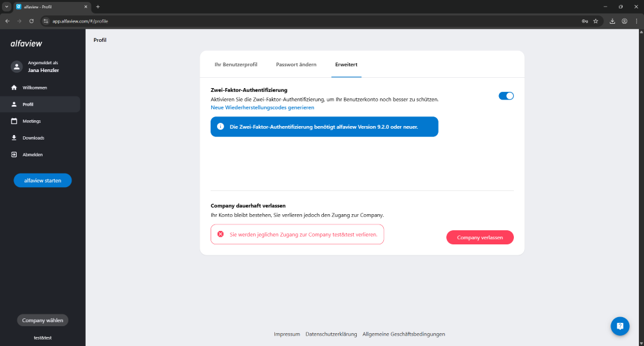This screenshot has width=644, height=346.
Task: Launch the app with alfaview starten
Action: pos(43,181)
